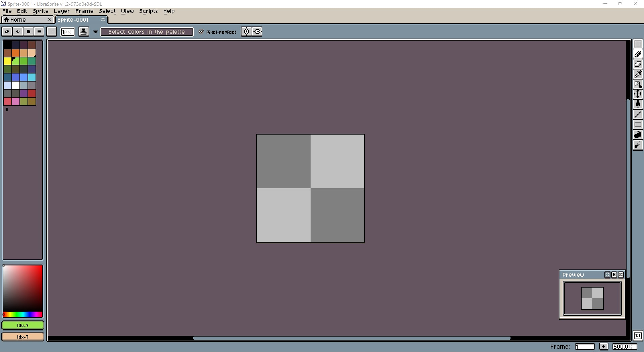
Task: Pick the pink palette swatch
Action: pos(16,101)
